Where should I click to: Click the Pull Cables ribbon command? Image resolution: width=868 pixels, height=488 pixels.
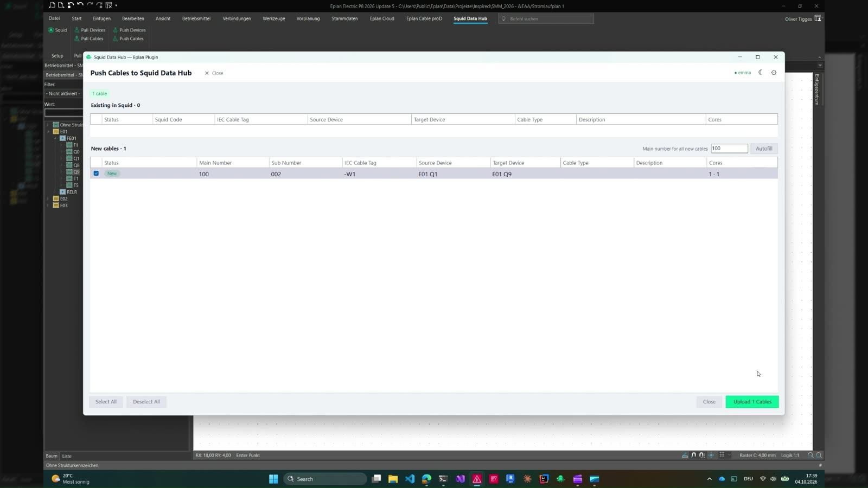coord(88,39)
